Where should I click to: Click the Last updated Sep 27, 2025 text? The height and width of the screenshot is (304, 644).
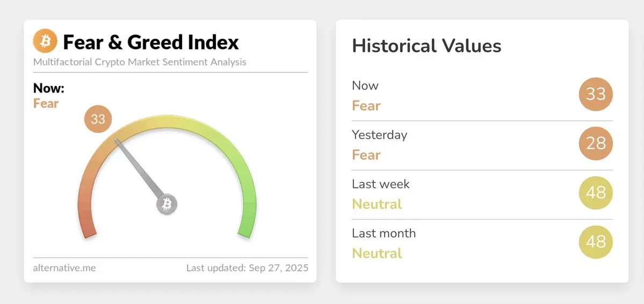pyautogui.click(x=247, y=268)
